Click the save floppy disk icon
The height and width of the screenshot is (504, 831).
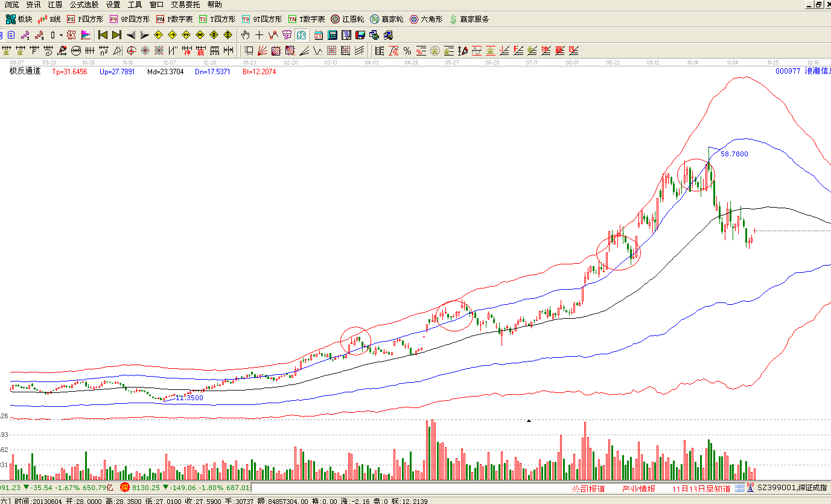pos(360,35)
